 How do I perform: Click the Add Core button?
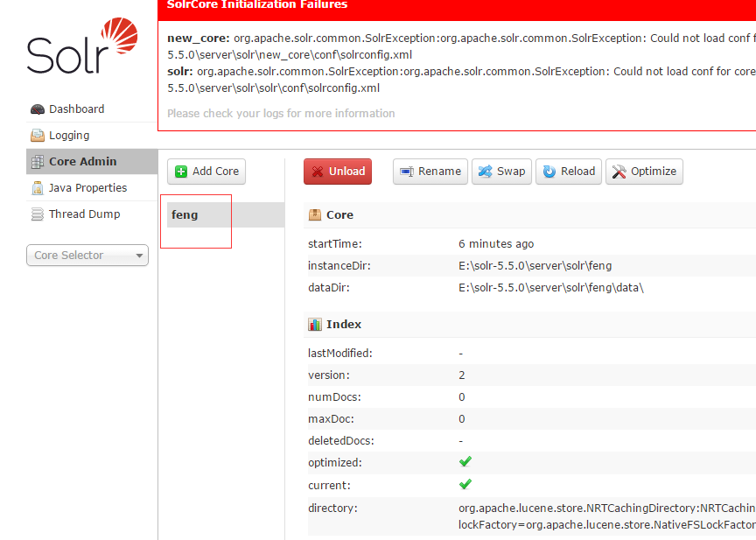206,172
